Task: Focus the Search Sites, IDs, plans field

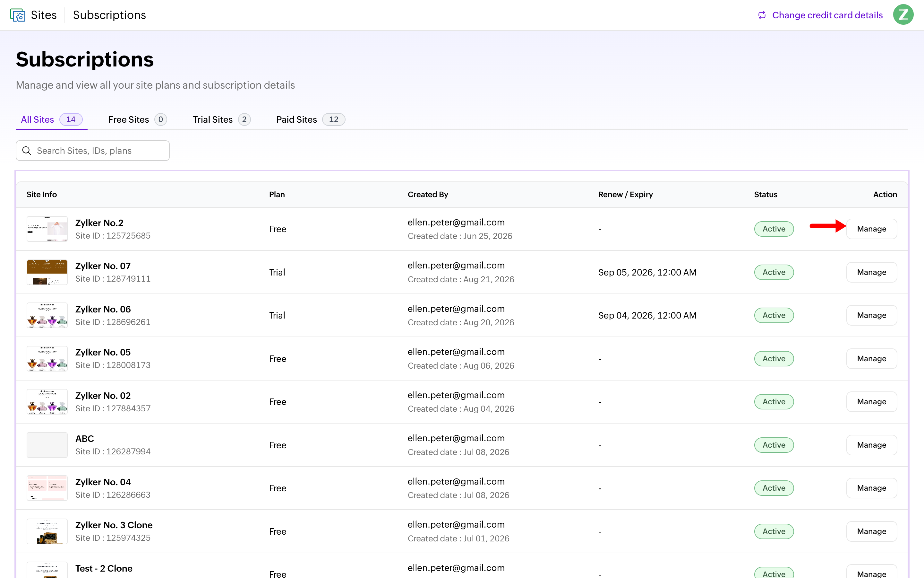Action: [x=93, y=151]
